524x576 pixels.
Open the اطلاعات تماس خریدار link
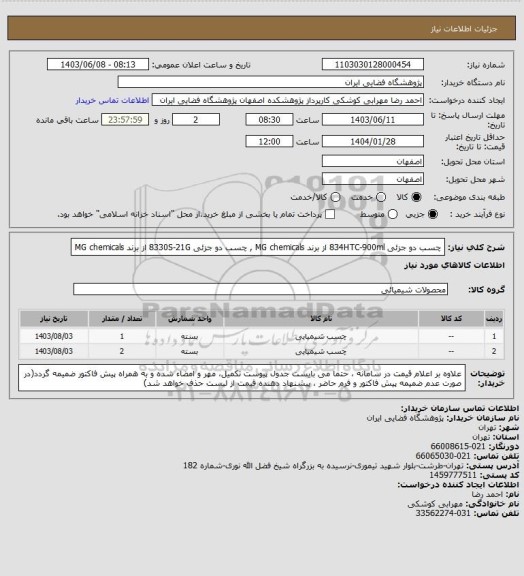[112, 101]
